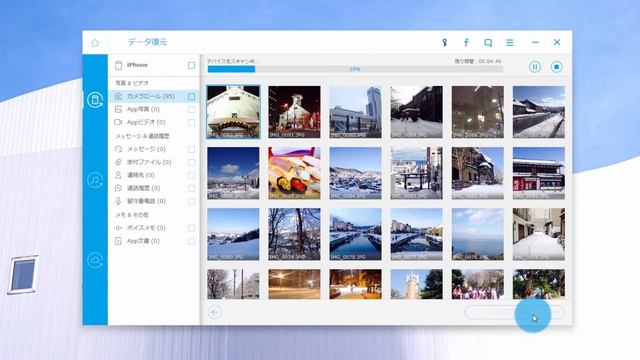
Task: Click the contacts person icon
Action: pos(118,175)
